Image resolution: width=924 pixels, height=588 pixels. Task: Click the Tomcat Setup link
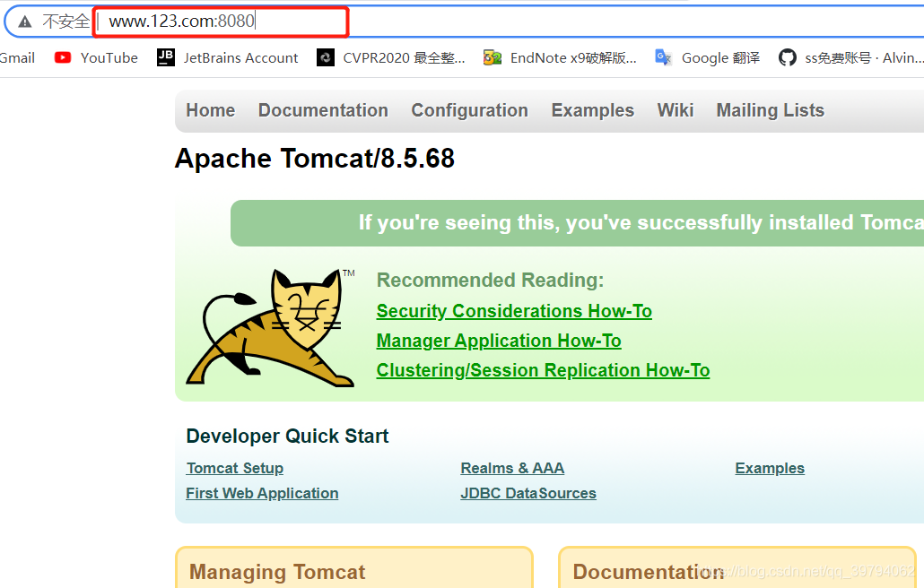pyautogui.click(x=235, y=468)
